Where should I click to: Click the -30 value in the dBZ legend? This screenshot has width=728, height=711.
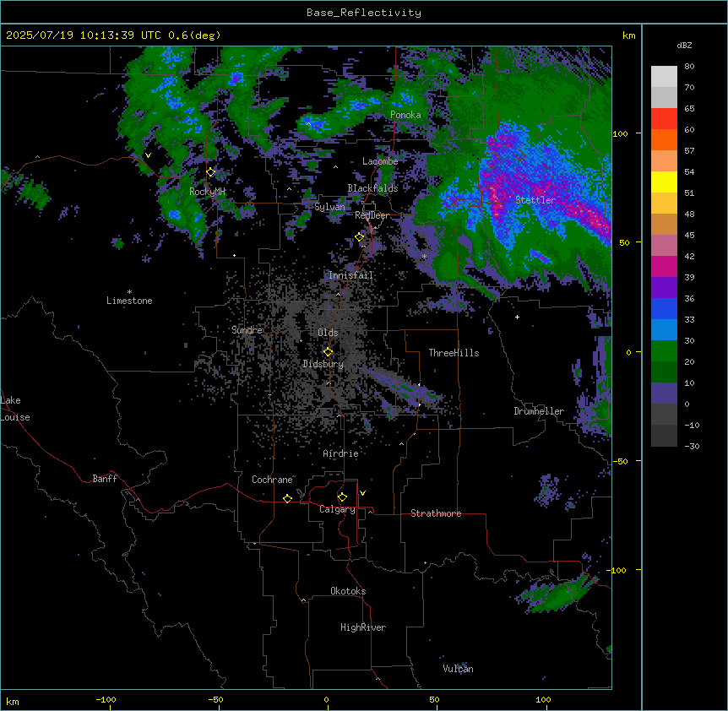(692, 447)
